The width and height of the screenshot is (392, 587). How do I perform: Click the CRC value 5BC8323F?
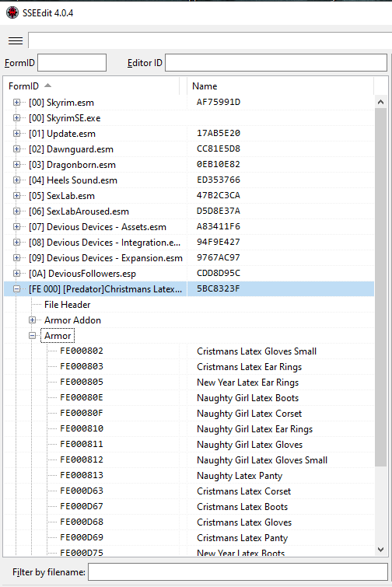[x=219, y=289]
